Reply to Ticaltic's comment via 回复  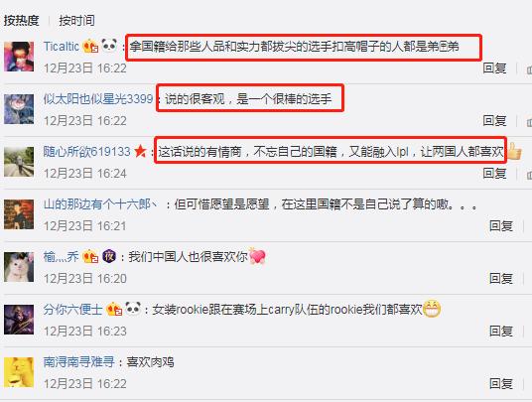pos(494,68)
